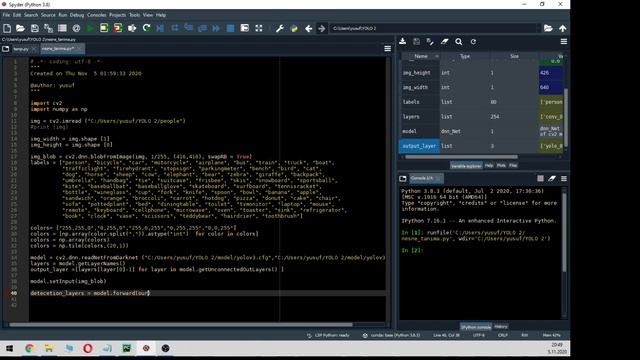Browse editor tabs using the folder icon
The width and height of the screenshot is (640, 360).
pos(5,49)
